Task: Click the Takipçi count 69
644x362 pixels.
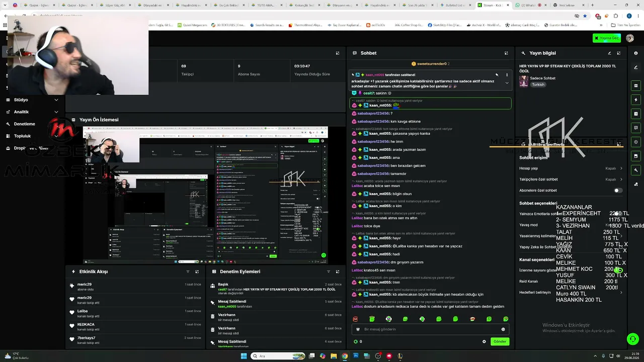Action: 184,66
